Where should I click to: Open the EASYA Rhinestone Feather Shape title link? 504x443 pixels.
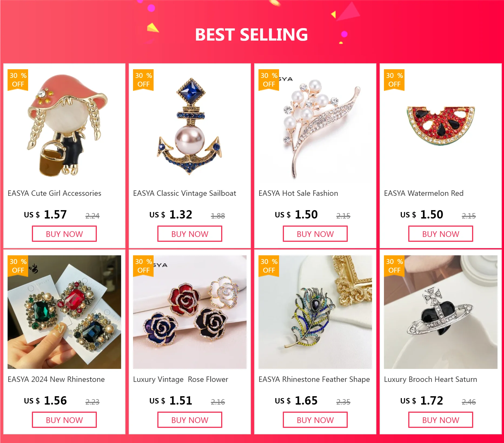(x=314, y=379)
